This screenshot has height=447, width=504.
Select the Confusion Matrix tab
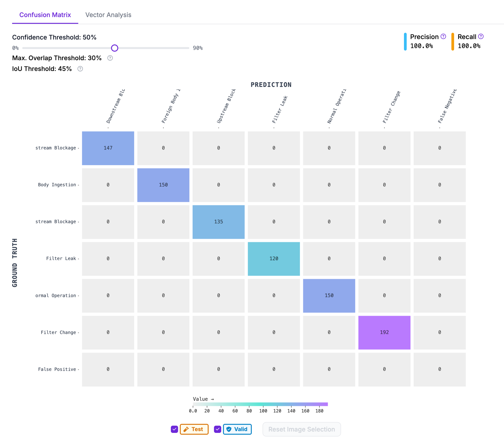[x=45, y=15]
